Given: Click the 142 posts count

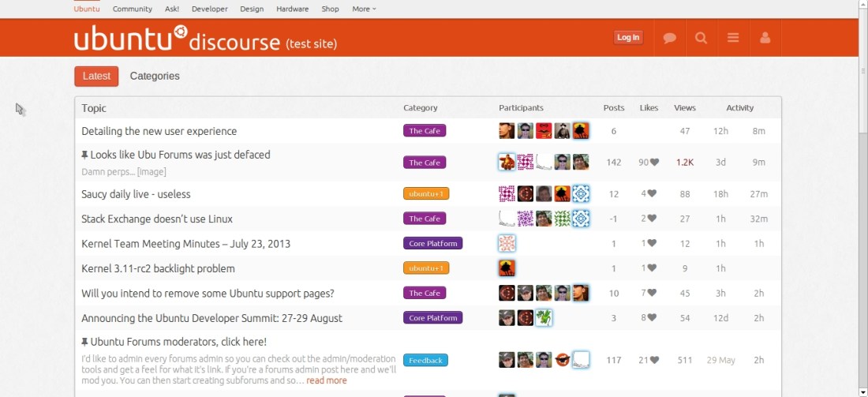Looking at the screenshot, I should click(x=613, y=163).
